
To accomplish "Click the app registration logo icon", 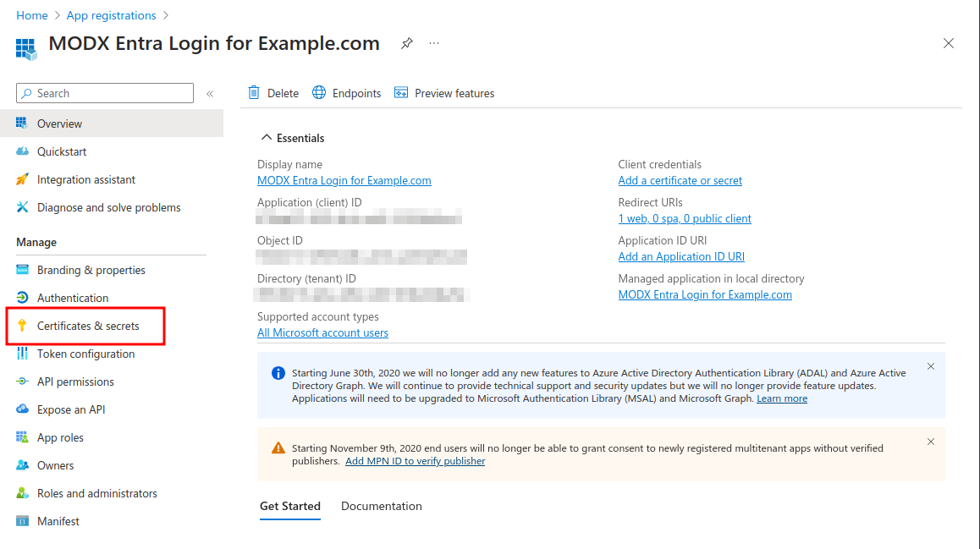I will tap(26, 49).
